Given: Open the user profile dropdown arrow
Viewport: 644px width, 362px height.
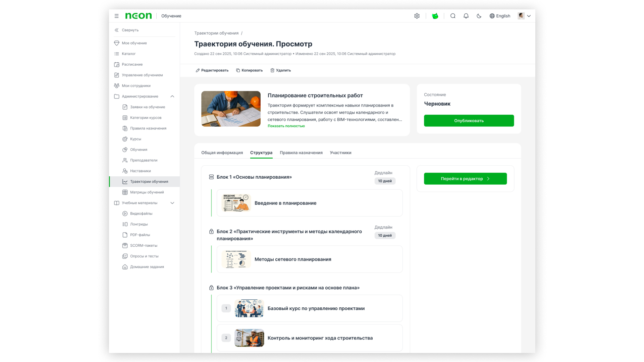Looking at the screenshot, I should pyautogui.click(x=529, y=16).
